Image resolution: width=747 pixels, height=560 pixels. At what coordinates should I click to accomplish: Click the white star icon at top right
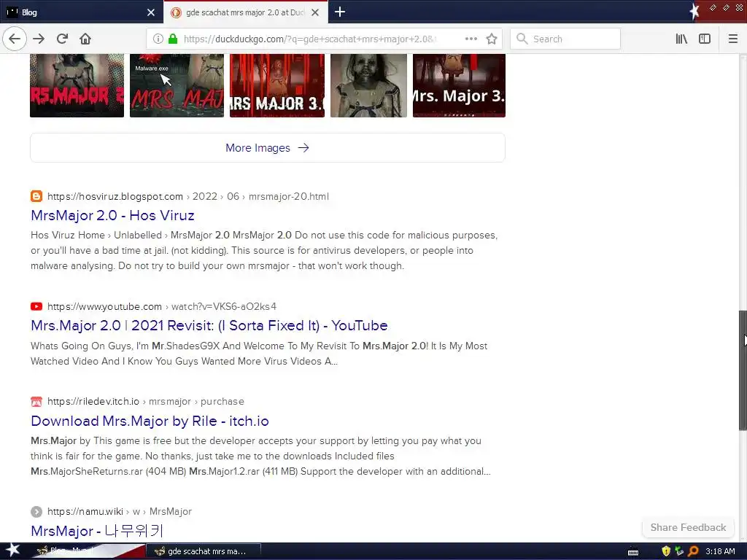click(694, 12)
